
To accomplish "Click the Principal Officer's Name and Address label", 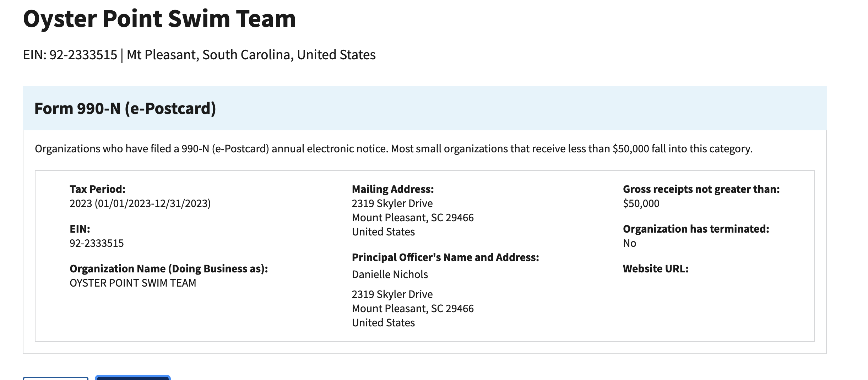I will coord(445,257).
